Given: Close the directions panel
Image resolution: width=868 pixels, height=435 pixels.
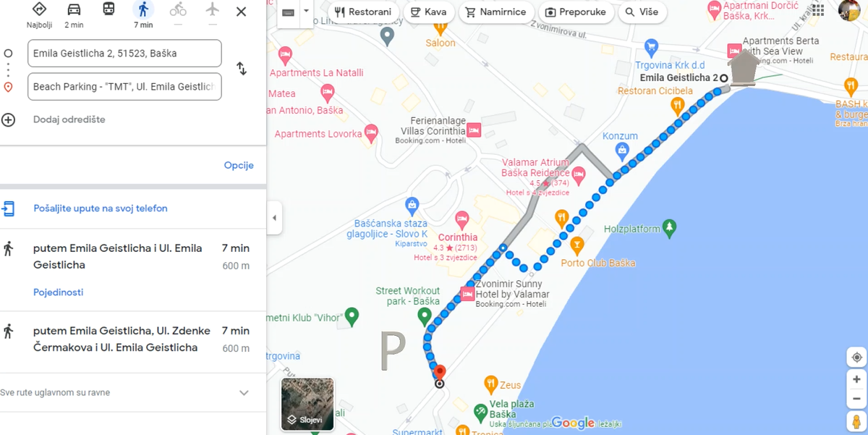Looking at the screenshot, I should pyautogui.click(x=242, y=12).
